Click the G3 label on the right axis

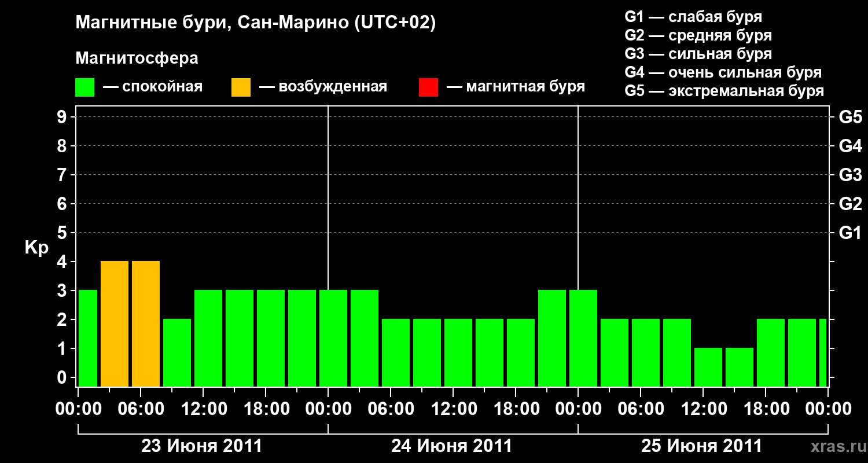[850, 175]
